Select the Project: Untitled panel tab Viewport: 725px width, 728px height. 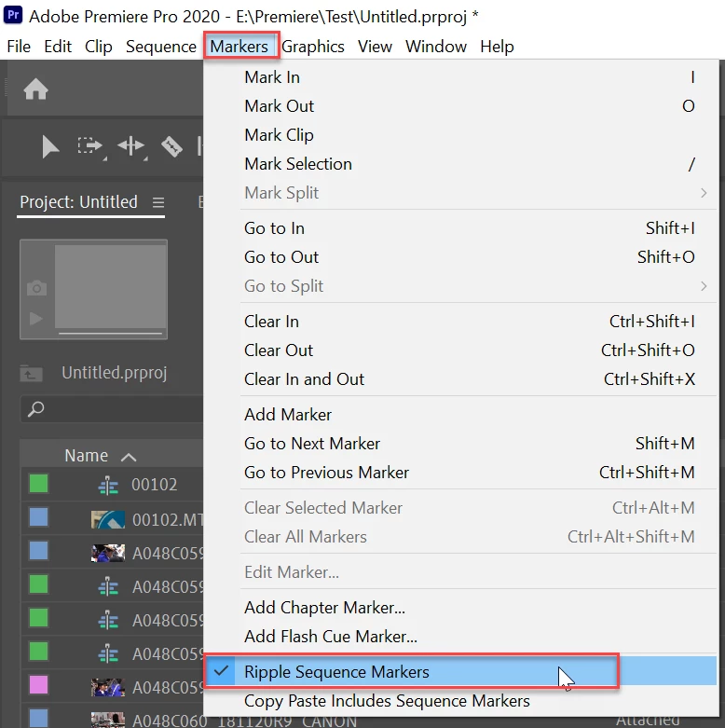coord(78,202)
